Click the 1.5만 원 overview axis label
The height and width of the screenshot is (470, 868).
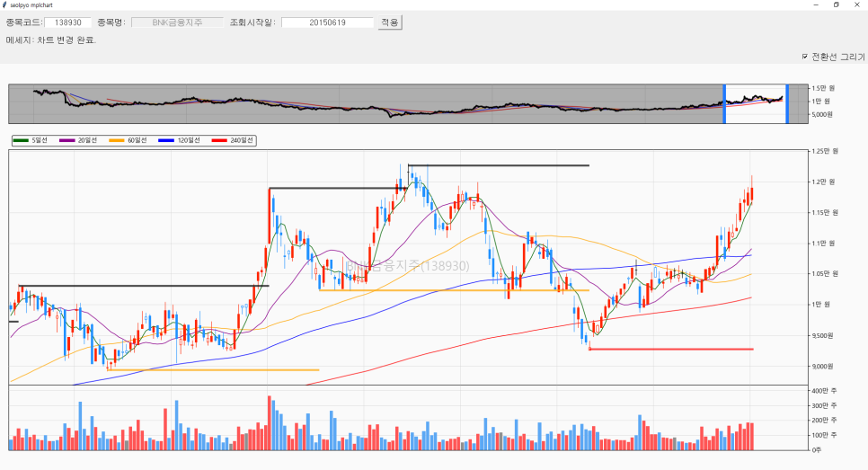[x=823, y=88]
